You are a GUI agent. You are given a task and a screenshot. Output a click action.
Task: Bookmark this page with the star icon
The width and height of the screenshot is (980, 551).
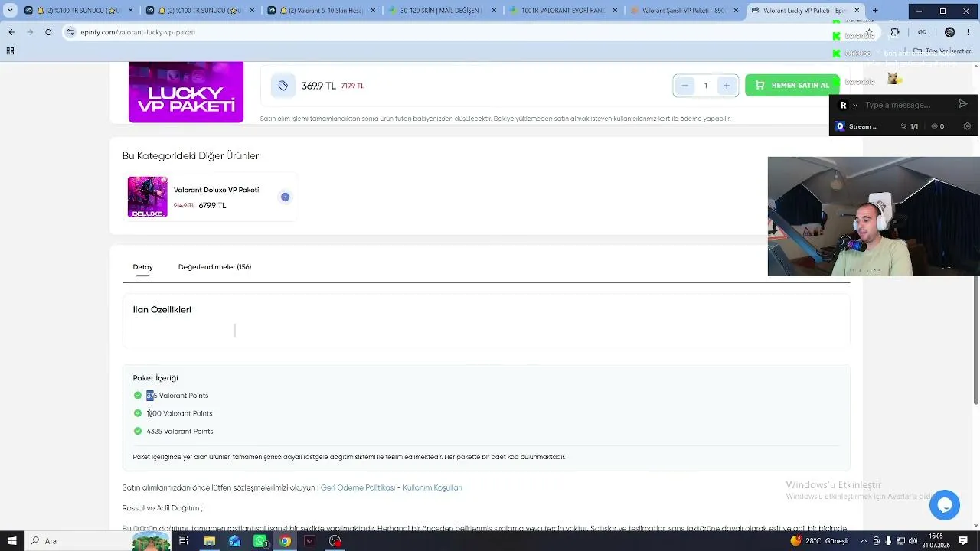869,32
